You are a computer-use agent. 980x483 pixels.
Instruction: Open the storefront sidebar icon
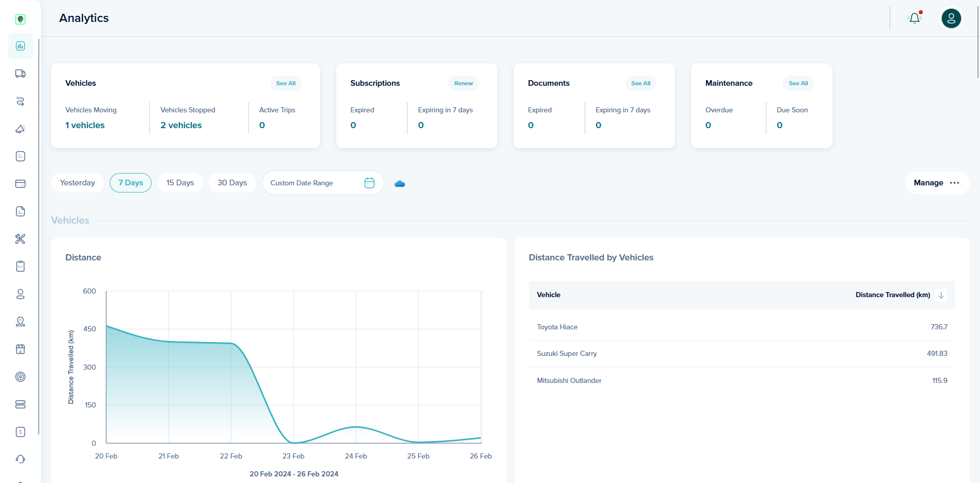pos(20,349)
